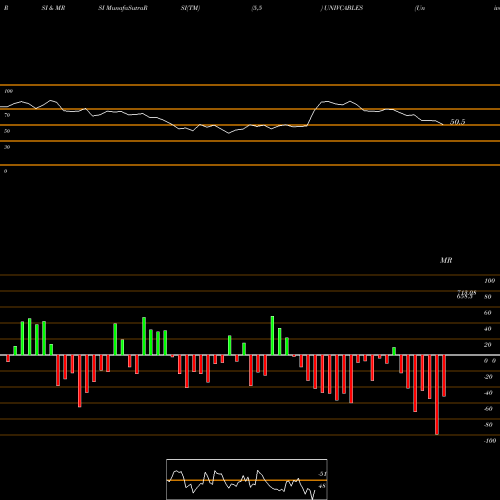
Task: Click the RSI value label 50.5
Action: (457, 122)
